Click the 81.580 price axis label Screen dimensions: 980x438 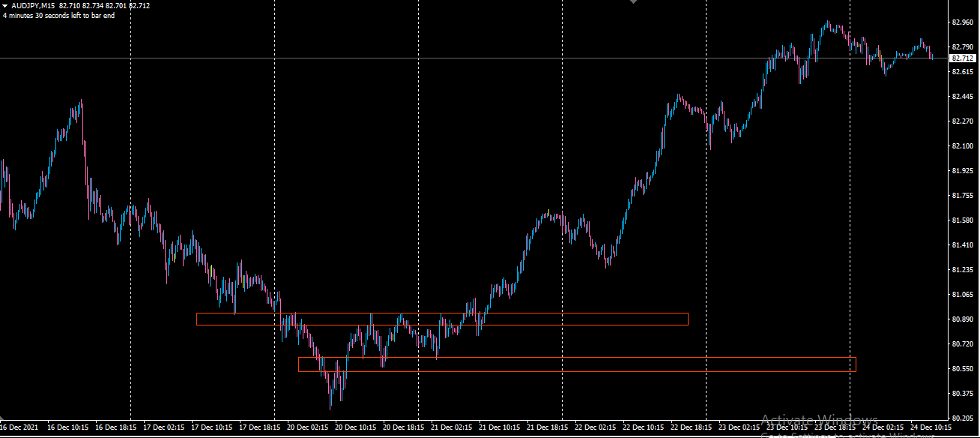[962, 220]
